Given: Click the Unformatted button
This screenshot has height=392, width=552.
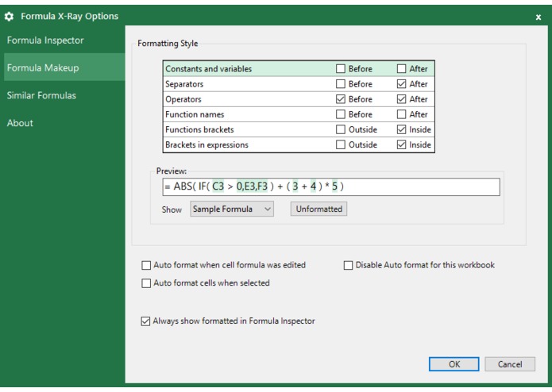Looking at the screenshot, I should [x=318, y=209].
